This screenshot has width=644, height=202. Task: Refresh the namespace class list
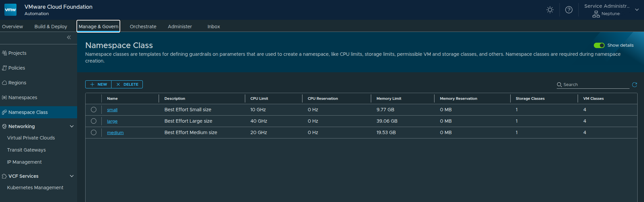[635, 85]
